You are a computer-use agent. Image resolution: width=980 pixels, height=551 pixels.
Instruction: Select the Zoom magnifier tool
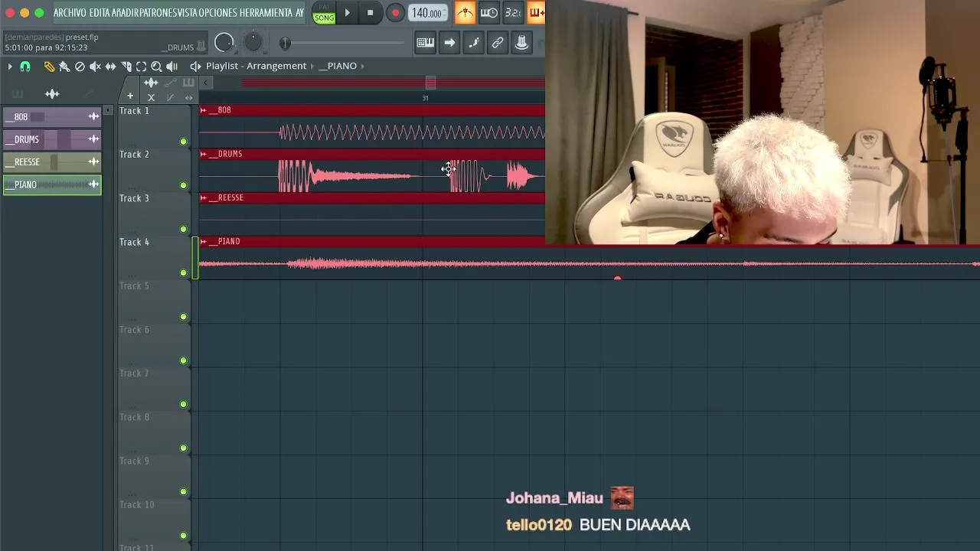pyautogui.click(x=156, y=67)
